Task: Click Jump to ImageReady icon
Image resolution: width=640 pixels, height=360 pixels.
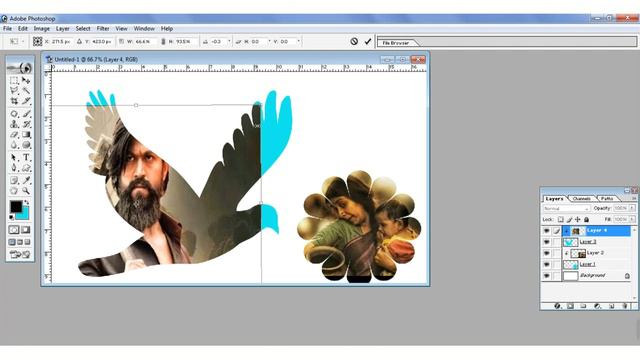Action: [x=20, y=255]
